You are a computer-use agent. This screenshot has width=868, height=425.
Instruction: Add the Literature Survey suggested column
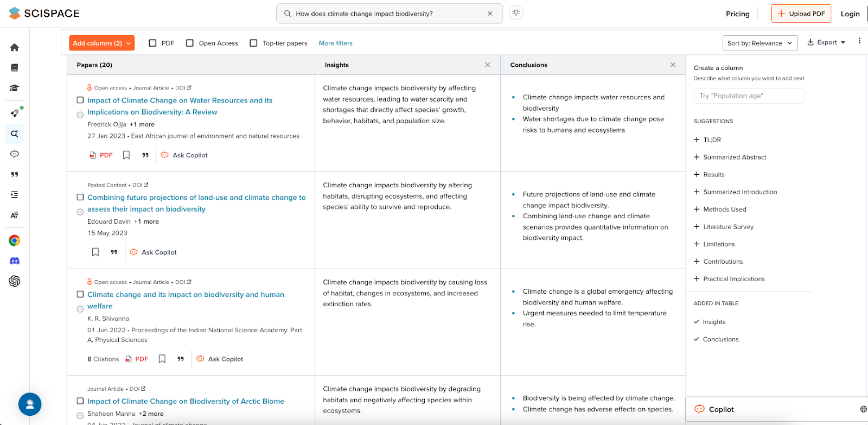[x=724, y=227]
